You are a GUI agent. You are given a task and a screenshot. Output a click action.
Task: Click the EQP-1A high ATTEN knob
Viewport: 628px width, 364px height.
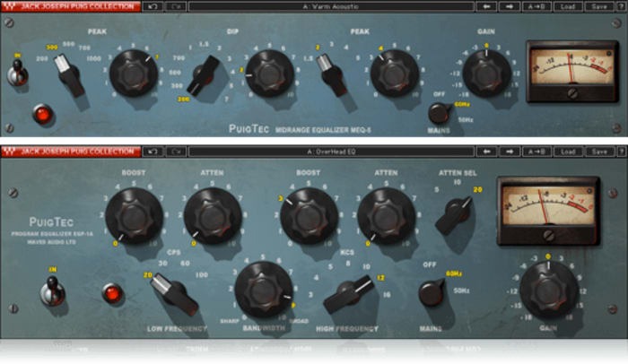click(x=386, y=216)
